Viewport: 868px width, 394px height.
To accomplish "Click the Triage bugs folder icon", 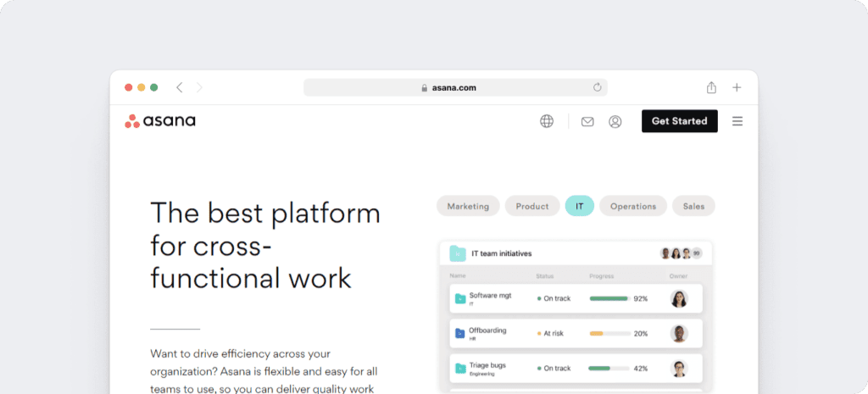I will (460, 369).
